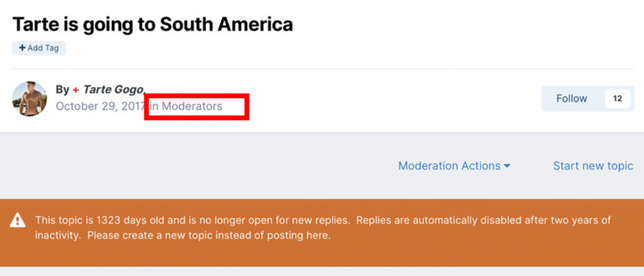The width and height of the screenshot is (644, 276).
Task: Open the Tarte Gogo author link
Action: [113, 90]
